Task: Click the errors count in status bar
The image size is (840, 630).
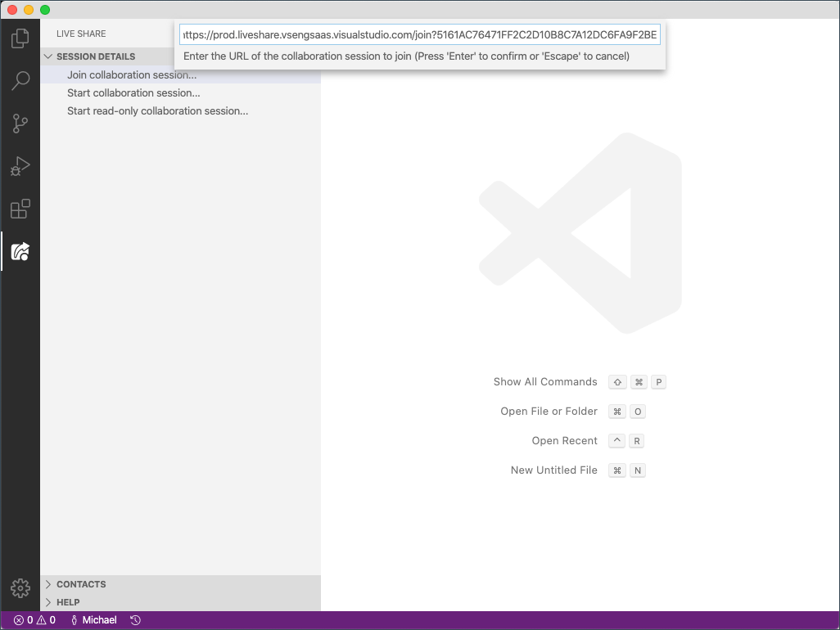Action: tap(23, 620)
